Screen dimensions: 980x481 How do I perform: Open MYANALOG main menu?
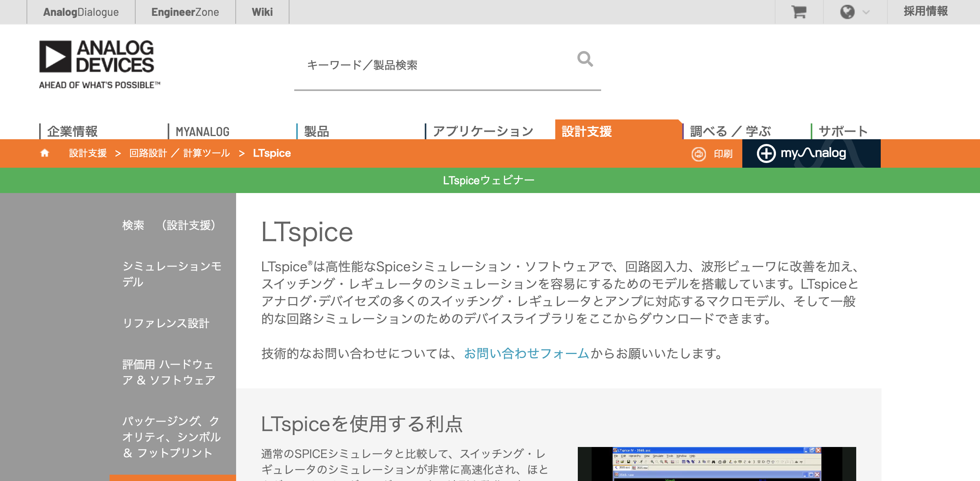click(x=202, y=131)
